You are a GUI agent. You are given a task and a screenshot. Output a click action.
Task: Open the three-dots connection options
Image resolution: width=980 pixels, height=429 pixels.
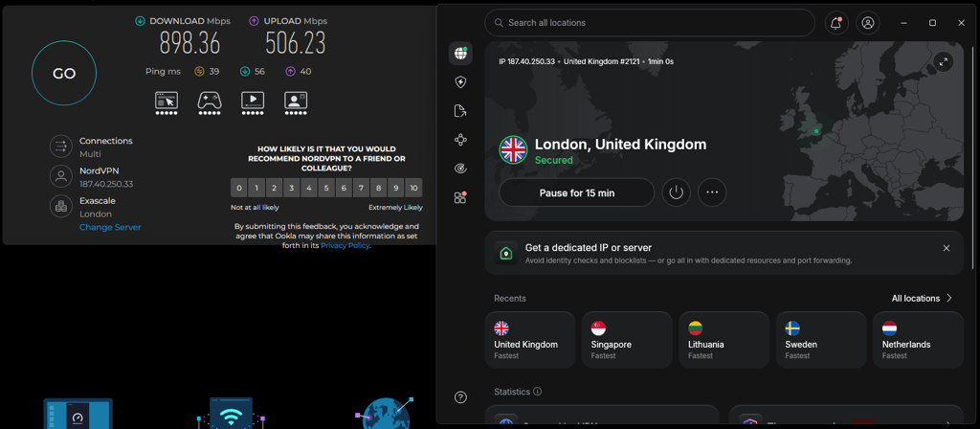[x=712, y=192]
